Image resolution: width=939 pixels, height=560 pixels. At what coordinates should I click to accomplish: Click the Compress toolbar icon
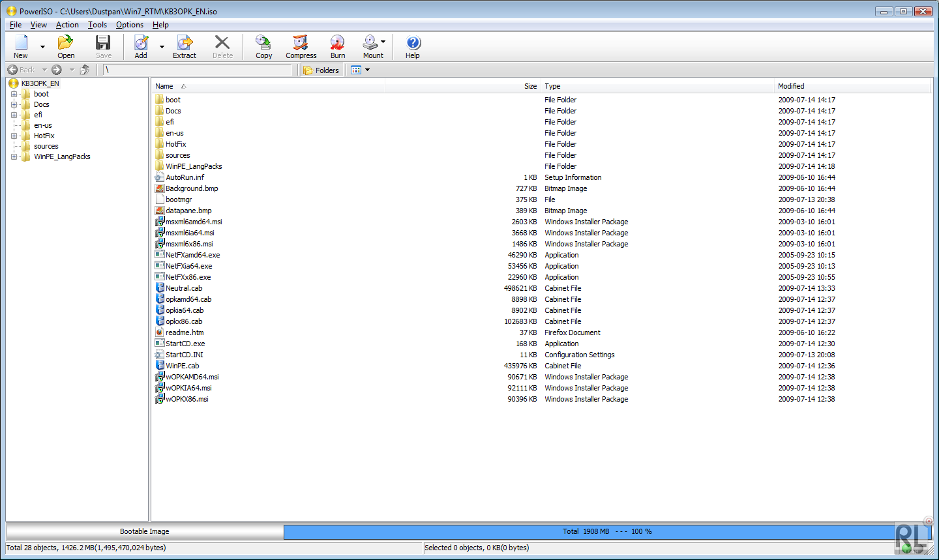click(x=301, y=43)
